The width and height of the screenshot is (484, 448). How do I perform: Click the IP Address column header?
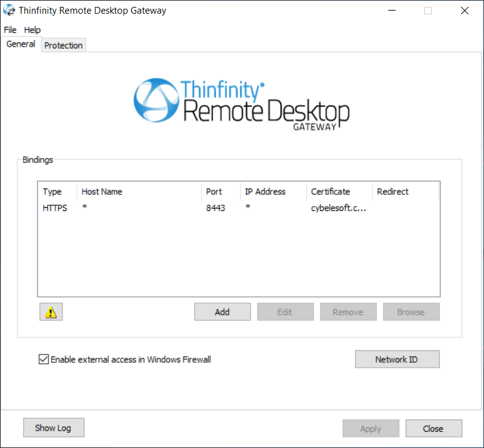pyautogui.click(x=274, y=192)
